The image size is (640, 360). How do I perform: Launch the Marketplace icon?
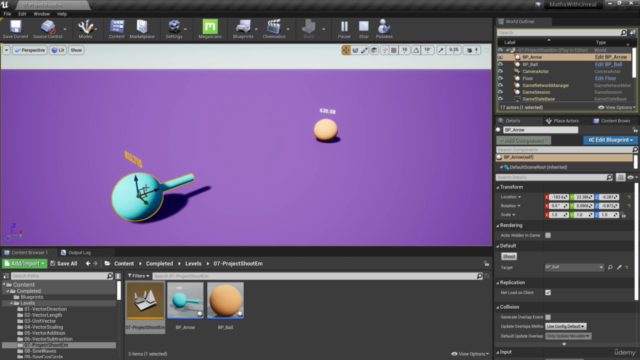point(142,29)
